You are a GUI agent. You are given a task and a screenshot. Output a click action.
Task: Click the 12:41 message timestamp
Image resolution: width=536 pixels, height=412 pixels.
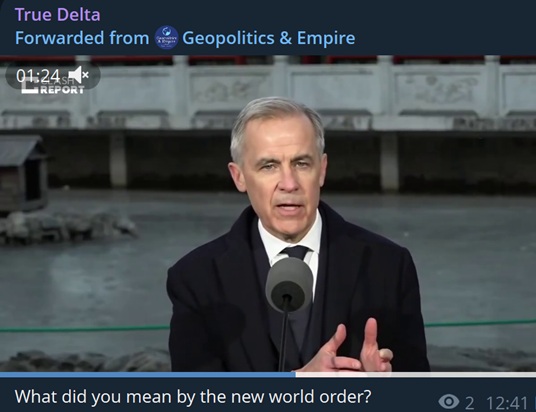507,403
